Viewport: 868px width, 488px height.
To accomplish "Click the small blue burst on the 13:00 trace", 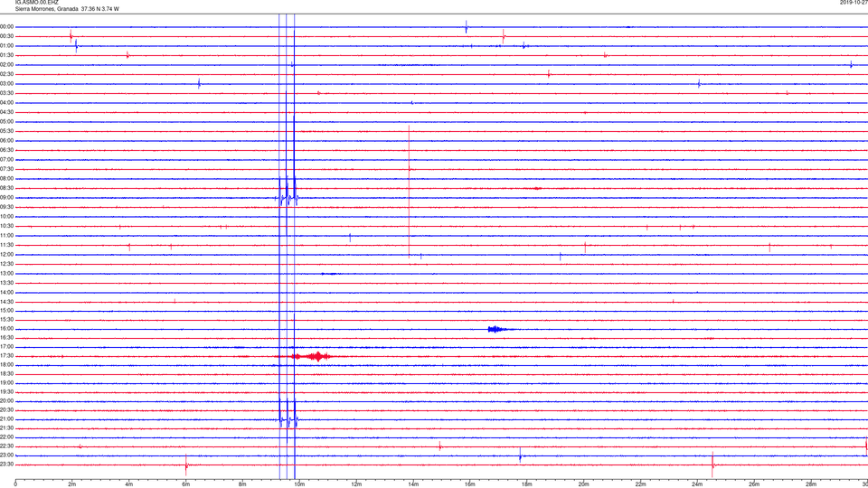I will click(x=329, y=273).
